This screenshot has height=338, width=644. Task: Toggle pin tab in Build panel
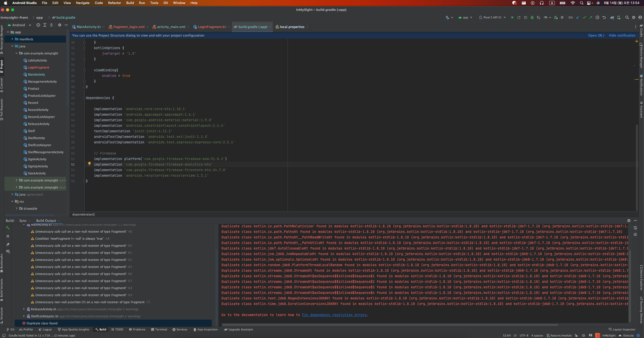(8, 244)
